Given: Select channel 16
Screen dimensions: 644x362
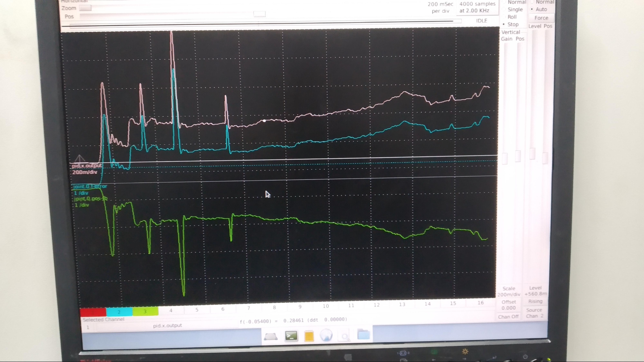Looking at the screenshot, I should coord(481,303).
